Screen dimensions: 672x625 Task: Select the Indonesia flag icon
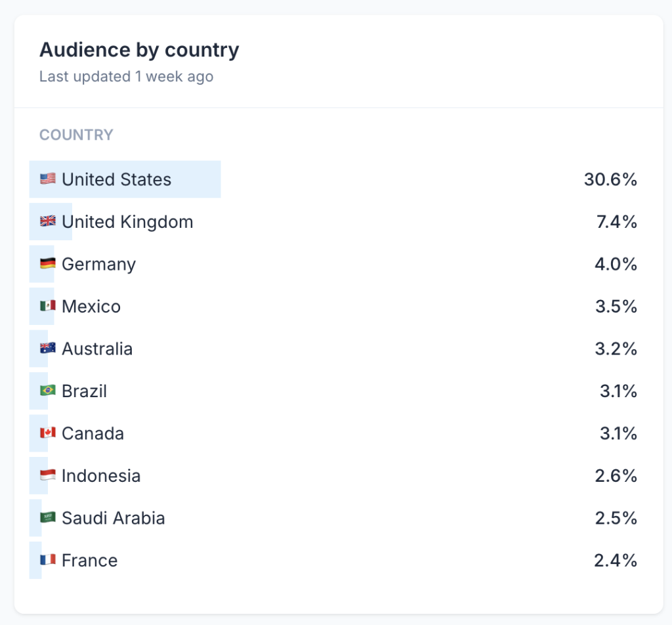click(x=47, y=475)
